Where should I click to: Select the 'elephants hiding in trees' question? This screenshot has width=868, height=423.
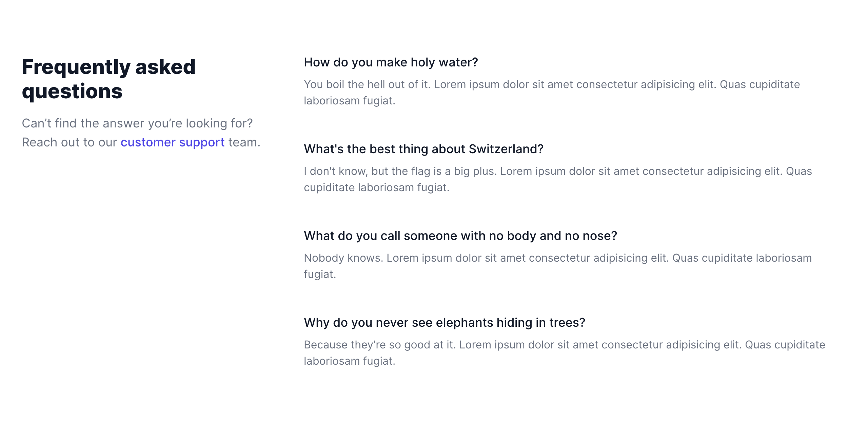click(444, 323)
